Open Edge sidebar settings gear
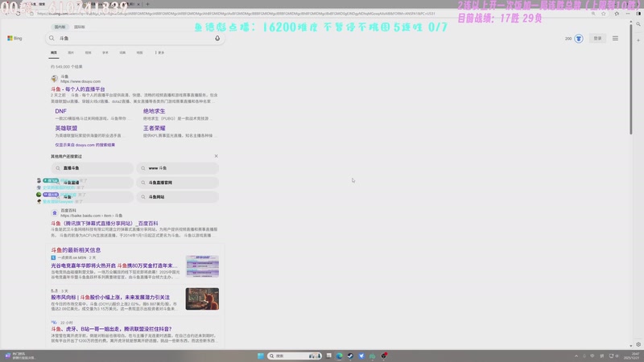Screen dimensions: 644x362 click(638, 344)
